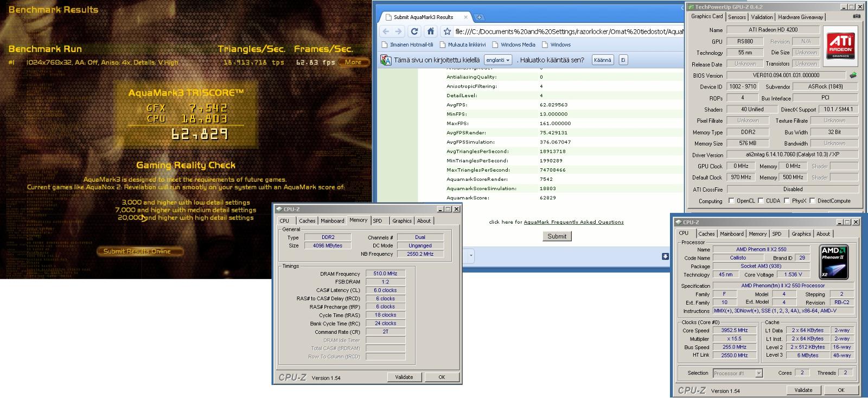Open the englanti language dropdown

coord(498,60)
